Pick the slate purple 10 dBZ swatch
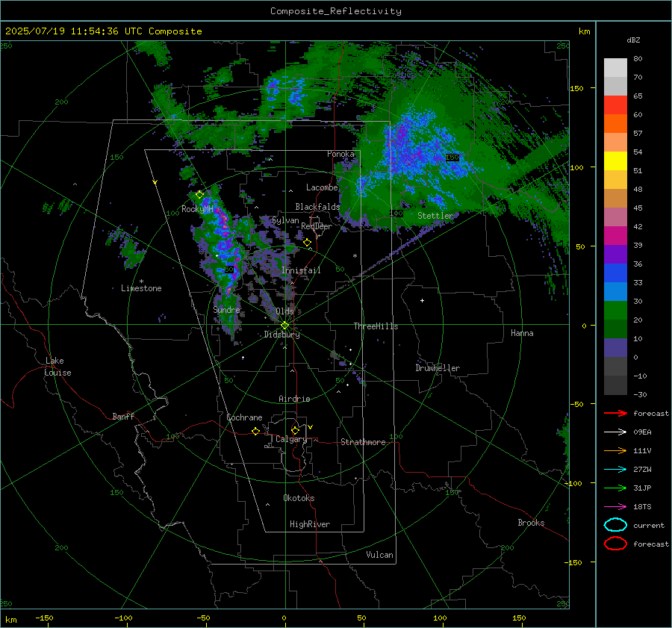 tap(615, 347)
